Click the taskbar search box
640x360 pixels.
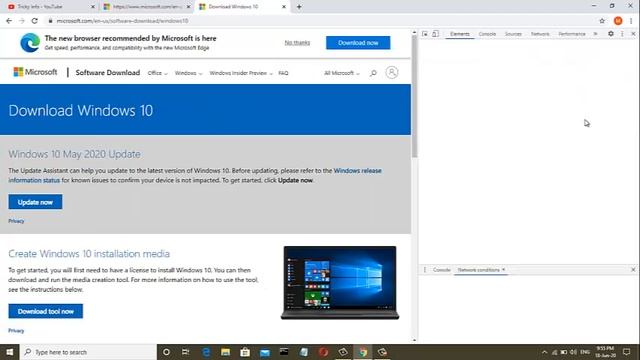(88, 352)
